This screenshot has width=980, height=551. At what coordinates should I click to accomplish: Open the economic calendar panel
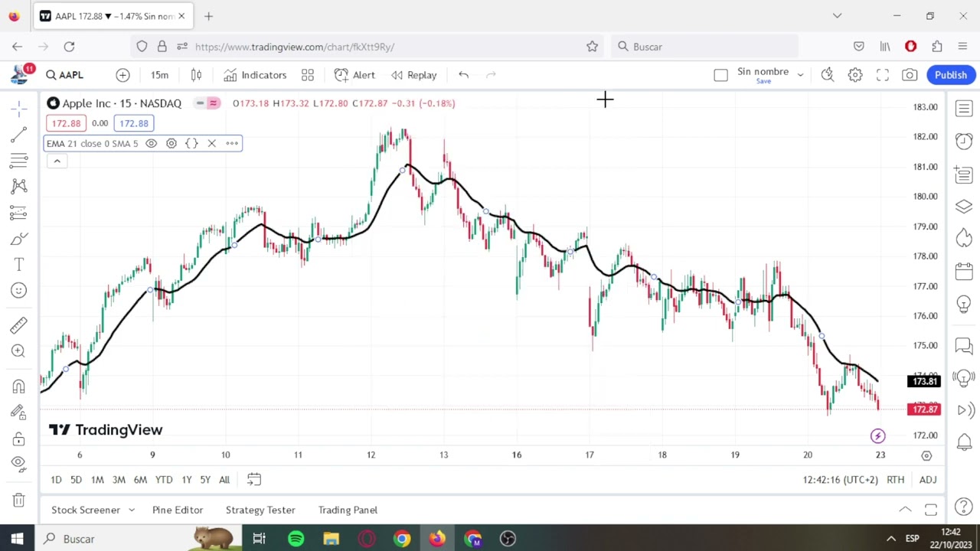964,271
